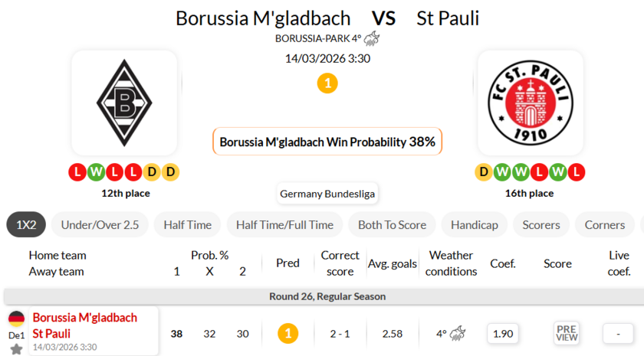Viewport: 644px width, 356px height.
Task: Click the favorite star icon
Action: click(16, 349)
